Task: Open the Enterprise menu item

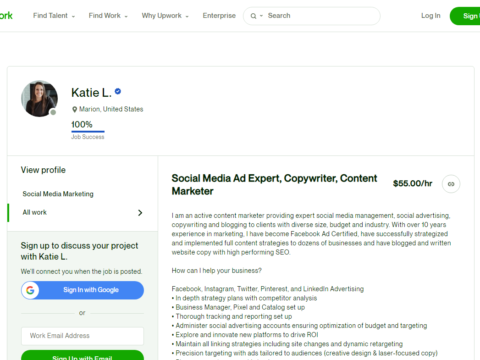Action: (x=219, y=16)
